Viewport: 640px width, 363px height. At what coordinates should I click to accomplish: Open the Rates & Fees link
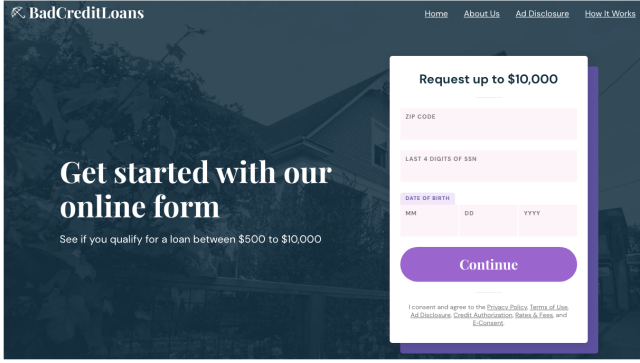[x=534, y=315]
